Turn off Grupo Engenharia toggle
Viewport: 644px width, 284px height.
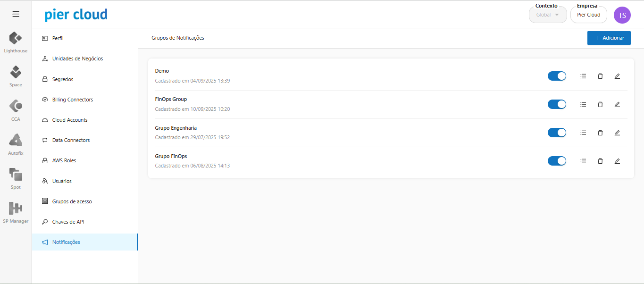[557, 133]
